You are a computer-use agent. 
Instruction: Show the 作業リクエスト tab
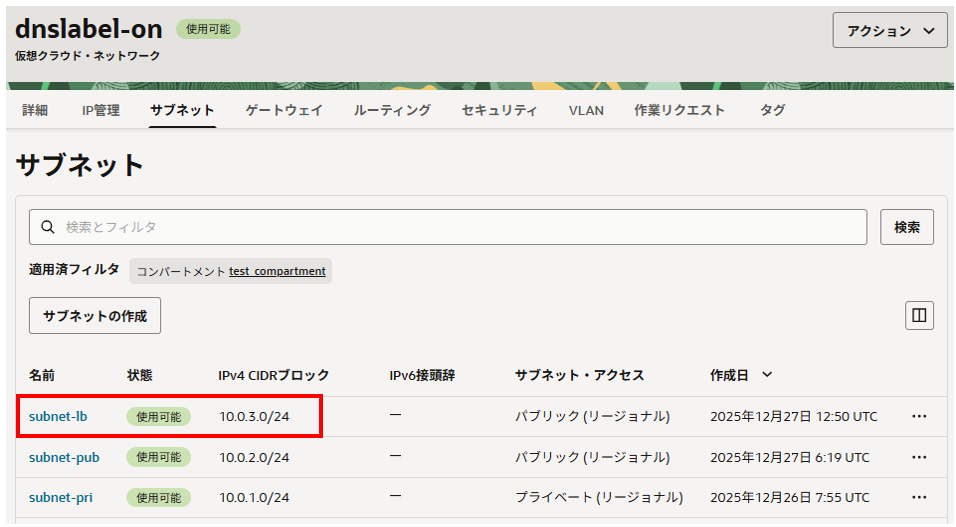tap(679, 110)
